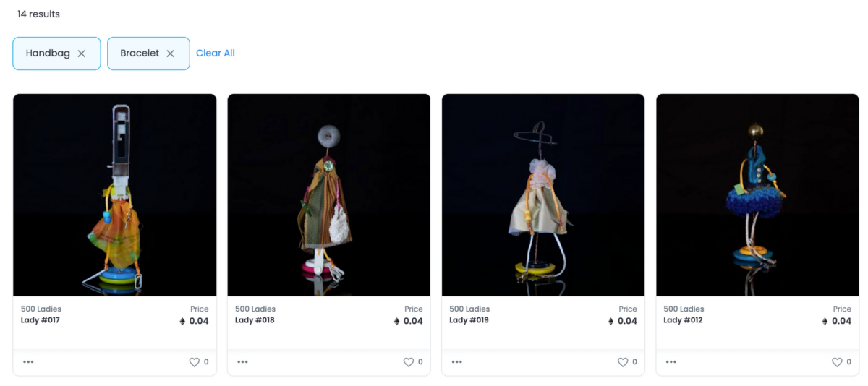Screen dimensions: 868x386
Task: Favorite Lady #019 using heart icon
Action: click(623, 362)
